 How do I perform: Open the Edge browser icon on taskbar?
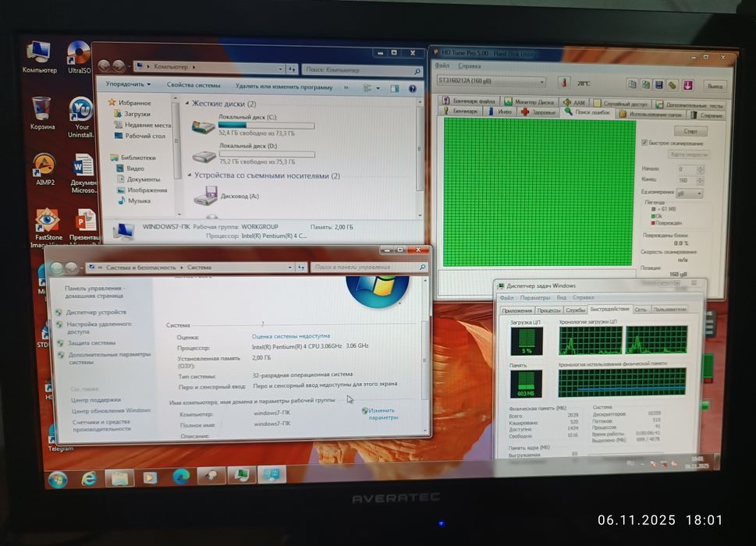[x=181, y=476]
